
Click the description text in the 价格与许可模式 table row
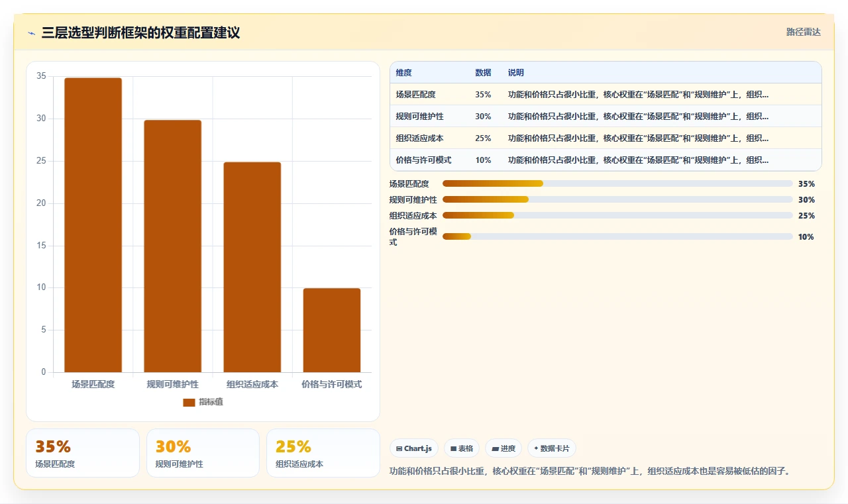638,160
